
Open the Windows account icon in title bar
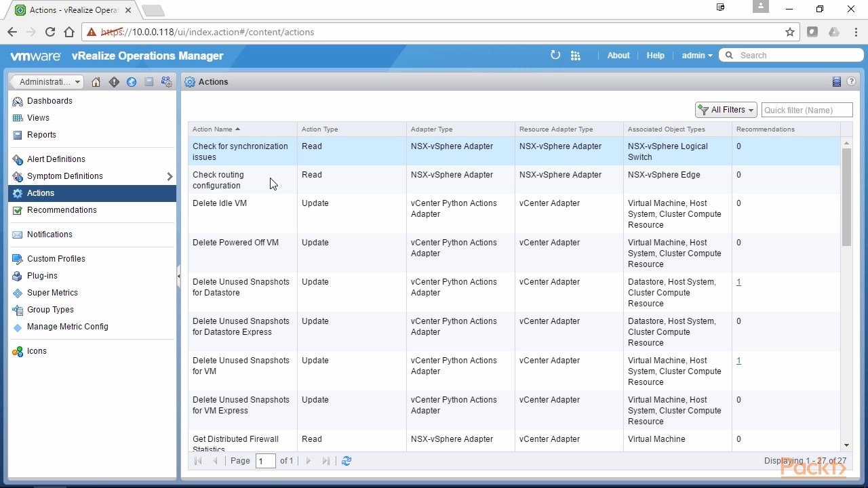pyautogui.click(x=761, y=6)
